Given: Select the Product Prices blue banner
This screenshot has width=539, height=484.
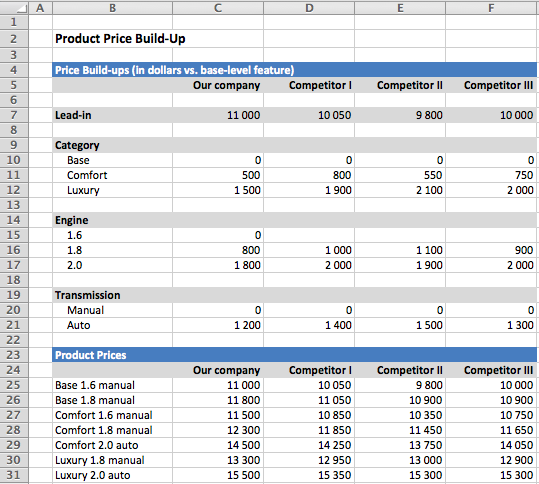Looking at the screenshot, I should coord(294,355).
